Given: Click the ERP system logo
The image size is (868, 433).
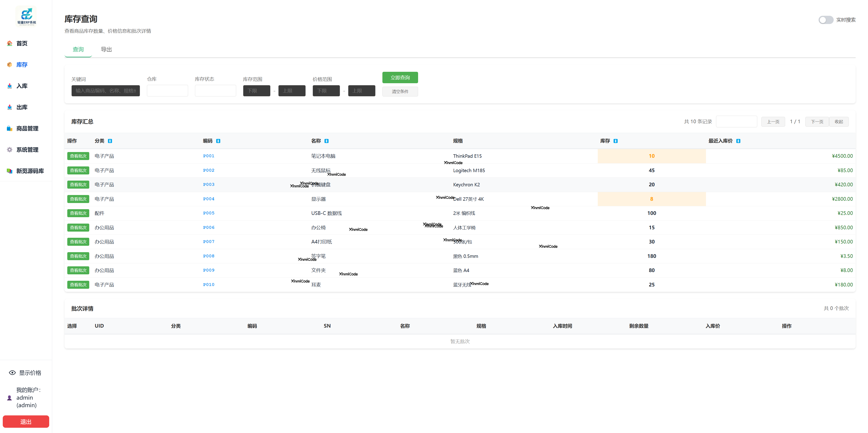Looking at the screenshot, I should [x=26, y=16].
